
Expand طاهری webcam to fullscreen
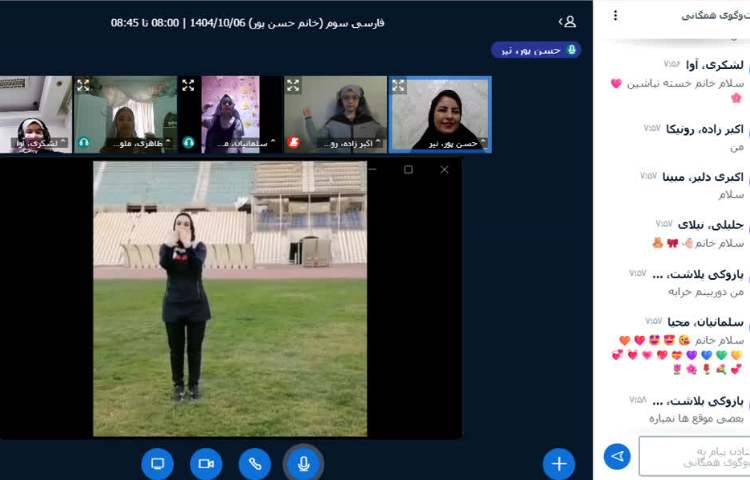[83, 86]
